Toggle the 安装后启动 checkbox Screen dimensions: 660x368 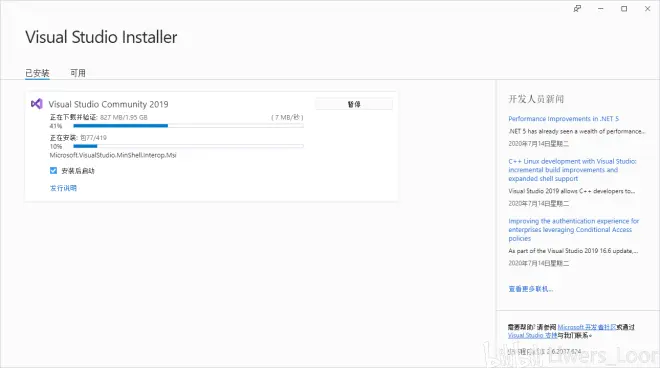click(x=53, y=171)
